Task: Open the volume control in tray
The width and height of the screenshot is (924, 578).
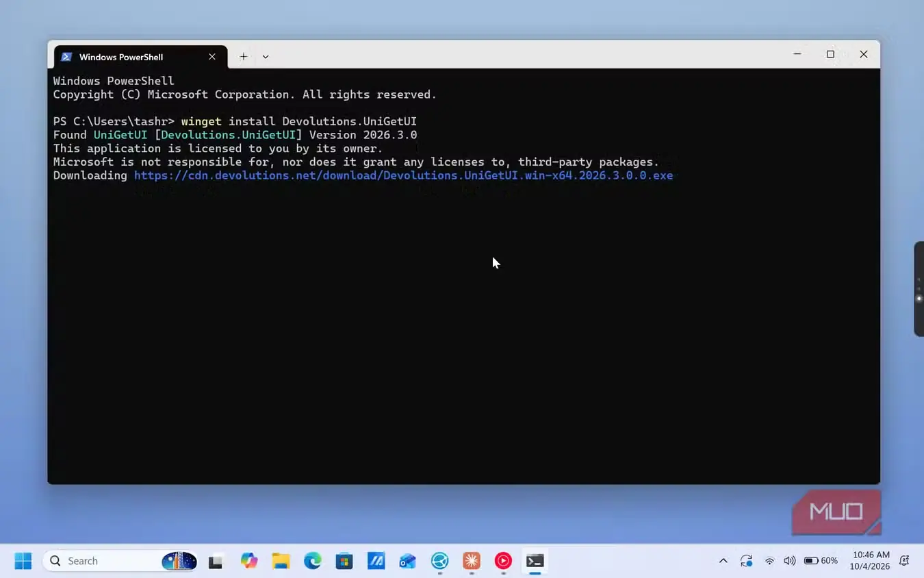Action: (x=789, y=561)
